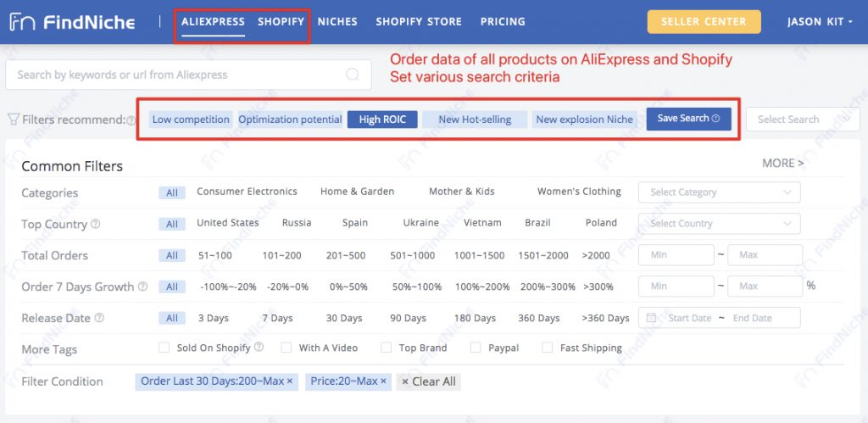Viewport: 868px width, 423px height.
Task: Click the SELLER CENTER button
Action: coord(704,22)
